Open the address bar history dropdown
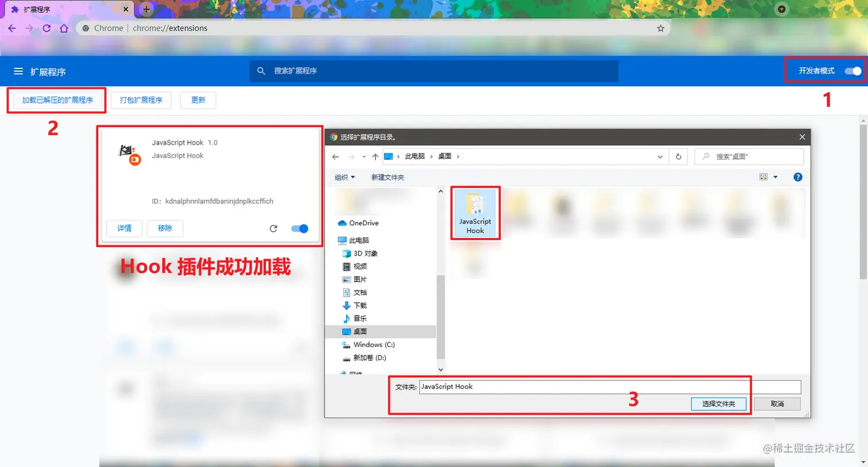The image size is (868, 467). point(660,156)
